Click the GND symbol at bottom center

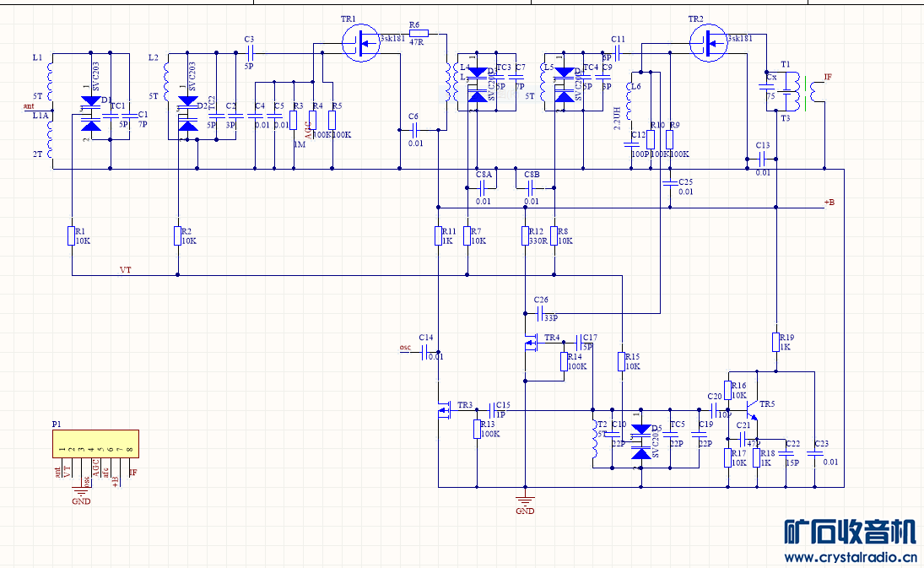(x=525, y=500)
